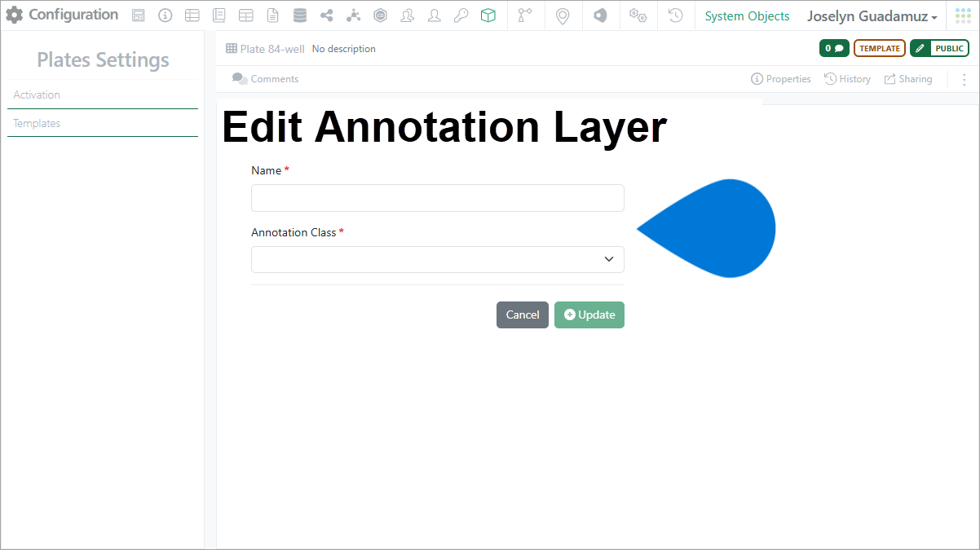Open the Sharing panel
The width and height of the screenshot is (980, 550).
coord(908,79)
